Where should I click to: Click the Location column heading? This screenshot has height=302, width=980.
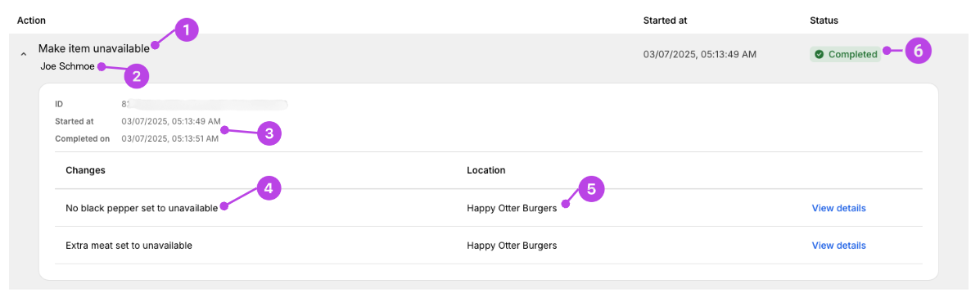tap(486, 170)
